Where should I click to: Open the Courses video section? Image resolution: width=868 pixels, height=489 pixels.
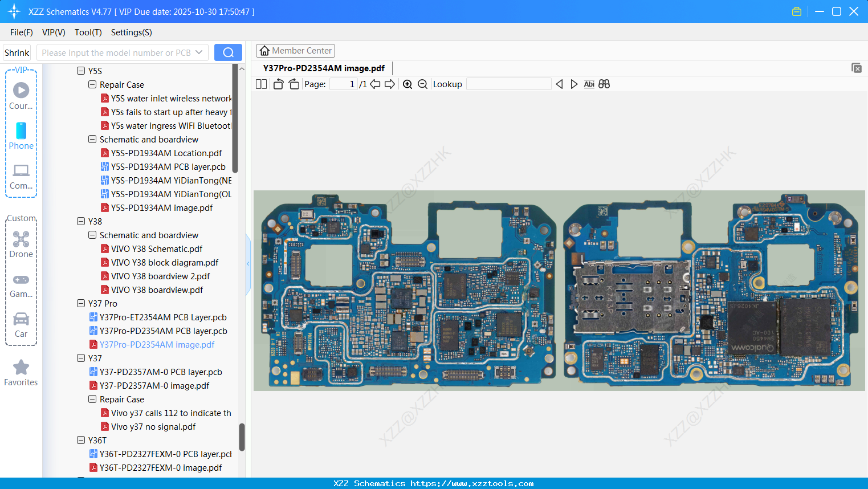(x=21, y=96)
